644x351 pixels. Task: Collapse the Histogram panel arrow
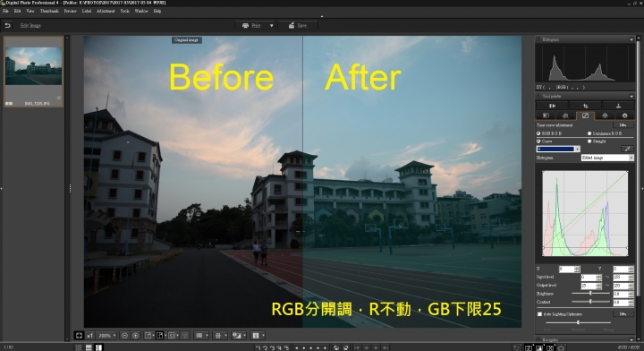pos(631,39)
